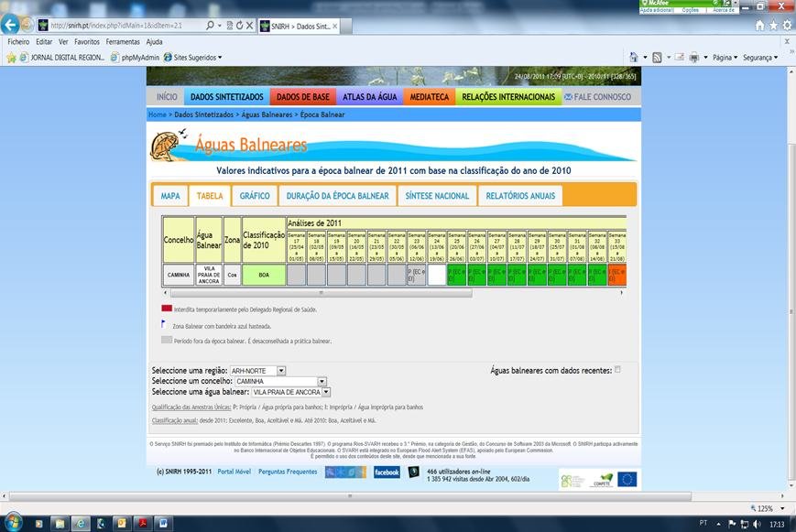This screenshot has width=796, height=532.
Task: Open the browser tools gear icon
Action: [x=787, y=26]
